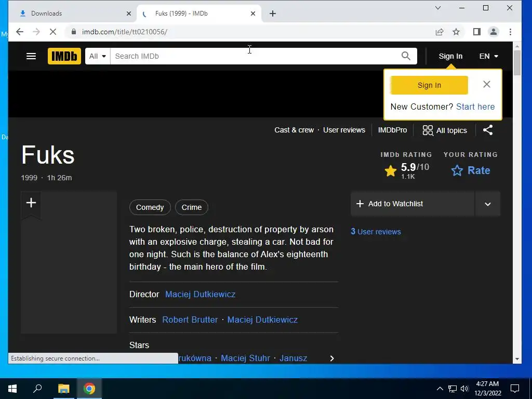Close the Fuks (1999) - IMDb tab
This screenshot has width=532, height=399.
click(253, 14)
